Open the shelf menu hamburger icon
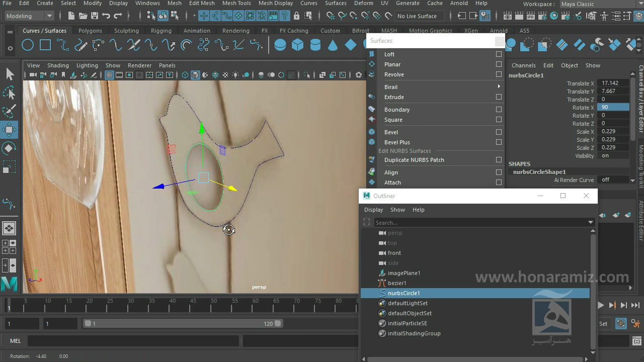 point(10,32)
